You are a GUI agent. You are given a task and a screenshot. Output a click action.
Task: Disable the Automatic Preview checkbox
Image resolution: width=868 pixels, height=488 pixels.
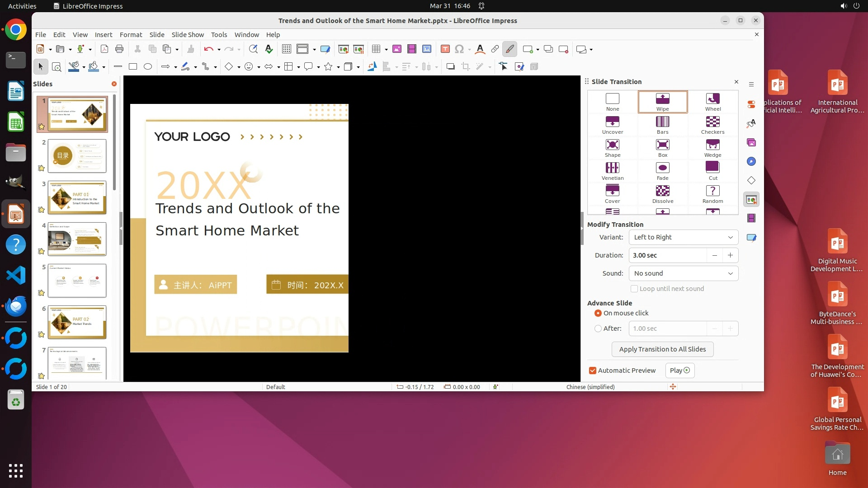click(592, 371)
